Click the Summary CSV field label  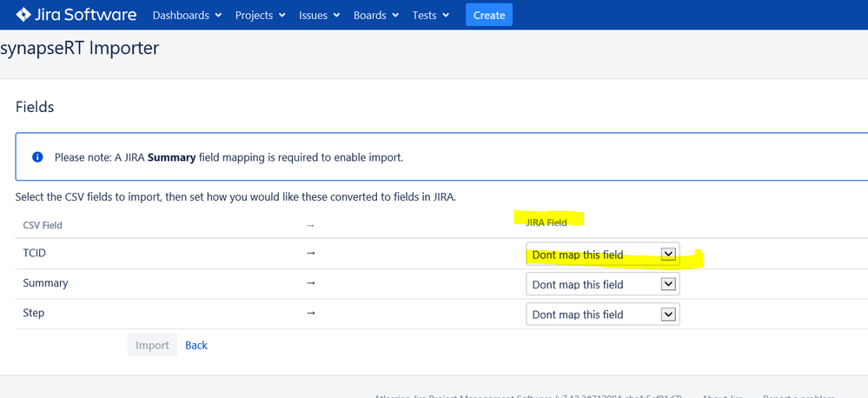(45, 283)
